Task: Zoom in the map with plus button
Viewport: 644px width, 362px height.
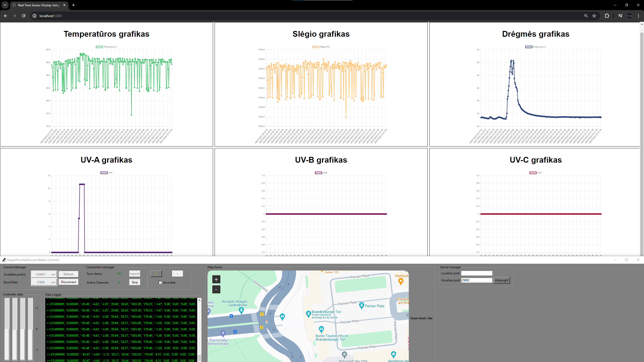Action: click(x=216, y=279)
